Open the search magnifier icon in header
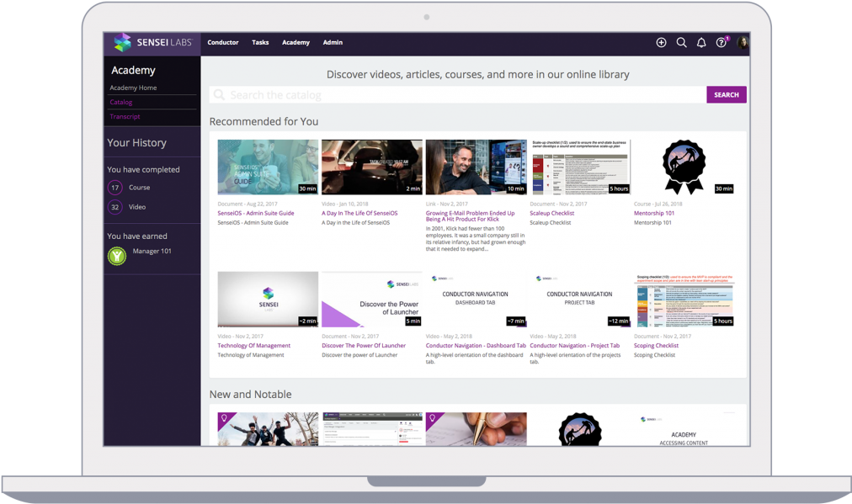The width and height of the screenshot is (852, 504). pyautogui.click(x=681, y=42)
